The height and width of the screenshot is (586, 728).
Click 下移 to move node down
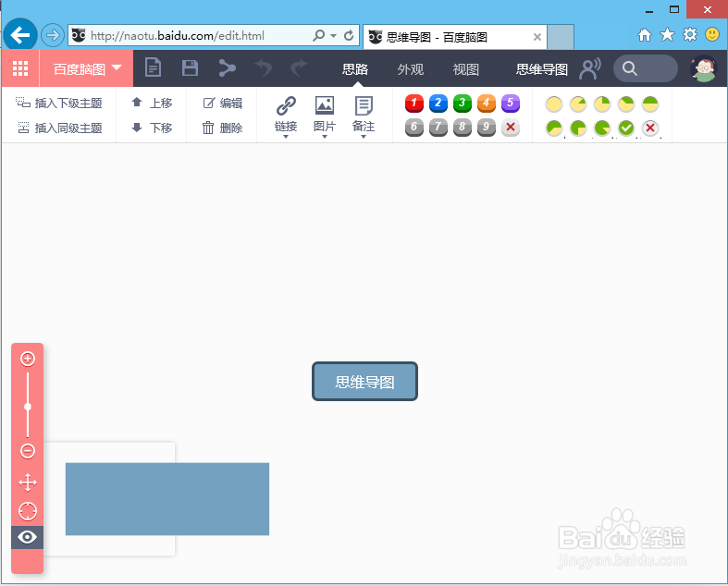point(152,128)
